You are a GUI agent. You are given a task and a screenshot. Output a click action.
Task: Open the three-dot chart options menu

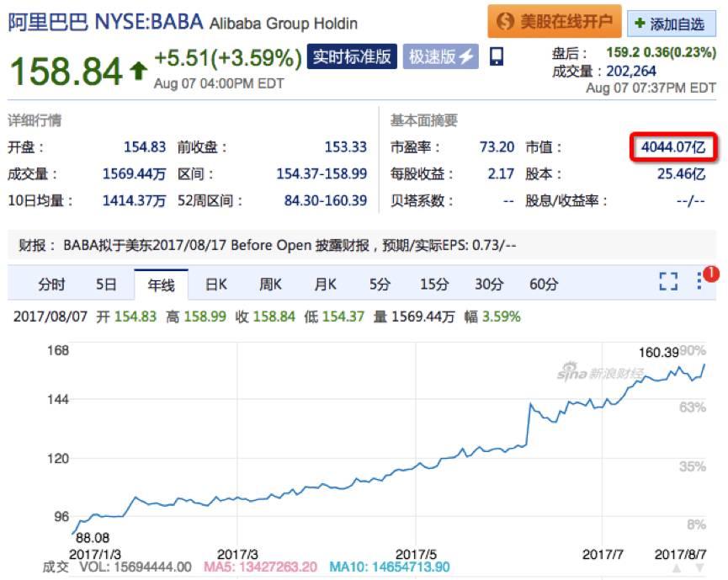coord(699,281)
